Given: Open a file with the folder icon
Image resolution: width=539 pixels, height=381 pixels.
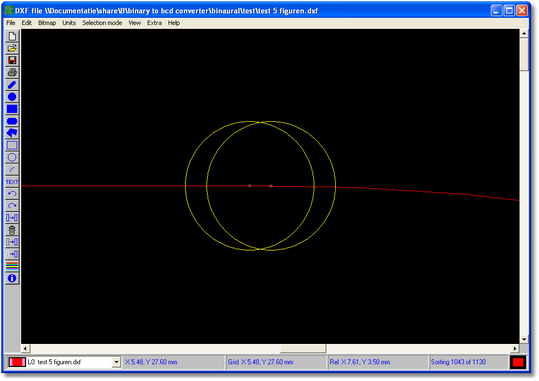Looking at the screenshot, I should click(x=12, y=48).
